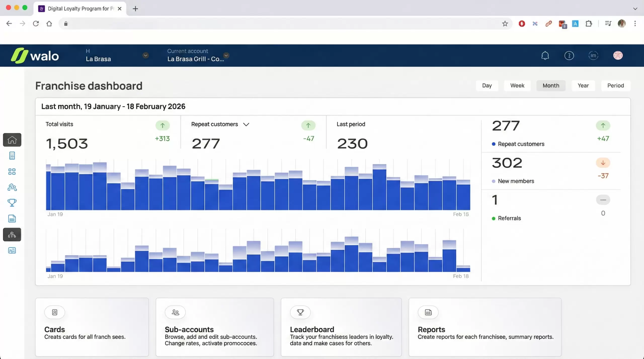Select the grid apps sidebar icon
This screenshot has width=644, height=359.
(x=12, y=172)
